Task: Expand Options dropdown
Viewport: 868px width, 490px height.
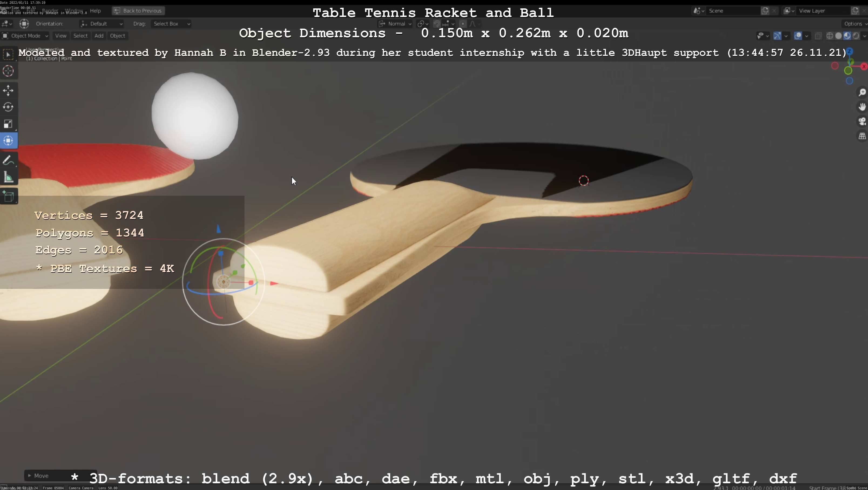Action: point(855,23)
